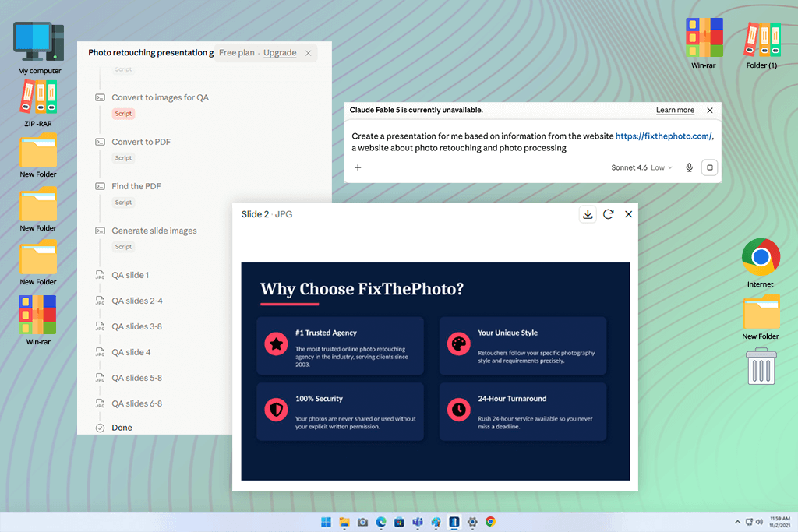Open the Learn more link
Viewport: 798px width, 532px height.
675,110
